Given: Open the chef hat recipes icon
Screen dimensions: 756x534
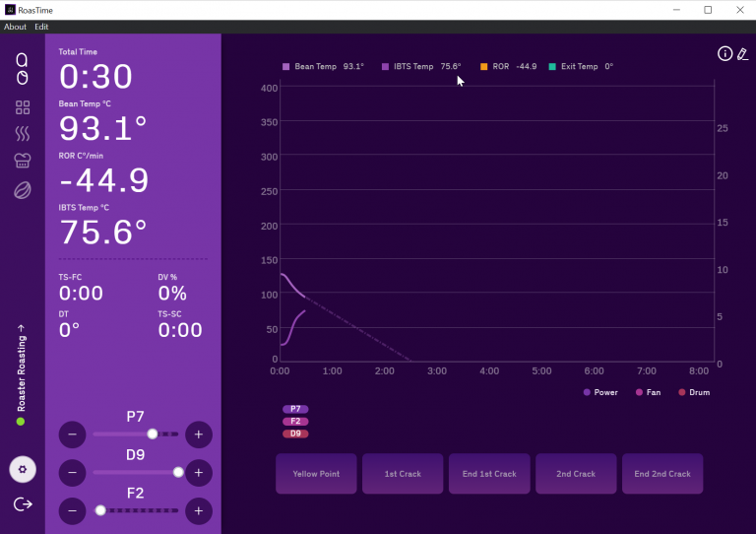Looking at the screenshot, I should [x=23, y=162].
